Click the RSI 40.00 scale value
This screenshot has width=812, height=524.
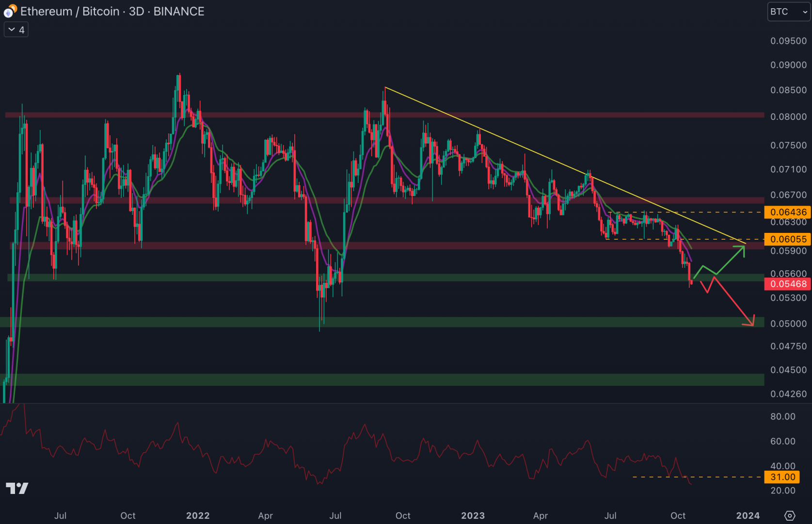point(783,466)
